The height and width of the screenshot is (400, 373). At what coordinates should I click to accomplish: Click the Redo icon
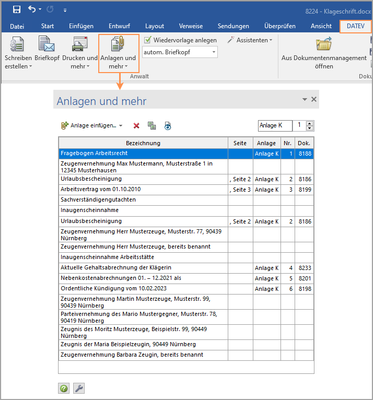pos(50,9)
